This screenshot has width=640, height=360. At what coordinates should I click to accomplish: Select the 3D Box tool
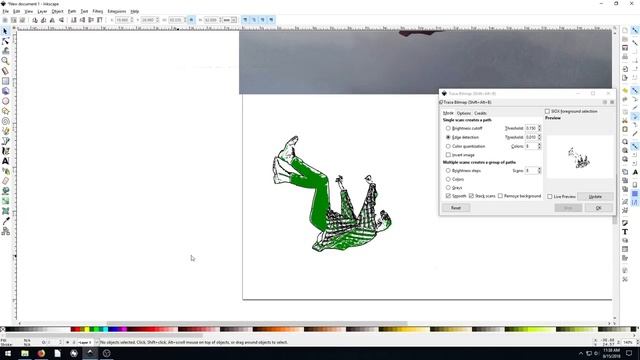[5, 91]
